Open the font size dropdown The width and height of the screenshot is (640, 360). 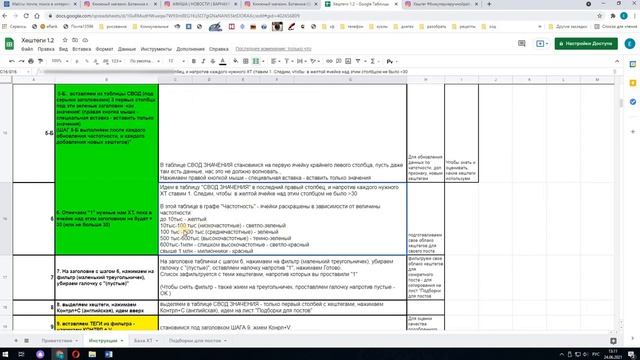(176, 61)
